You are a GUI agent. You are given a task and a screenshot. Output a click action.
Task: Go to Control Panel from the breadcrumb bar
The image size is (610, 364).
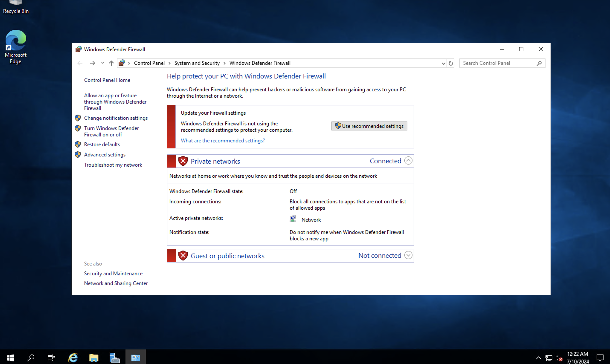pos(149,63)
